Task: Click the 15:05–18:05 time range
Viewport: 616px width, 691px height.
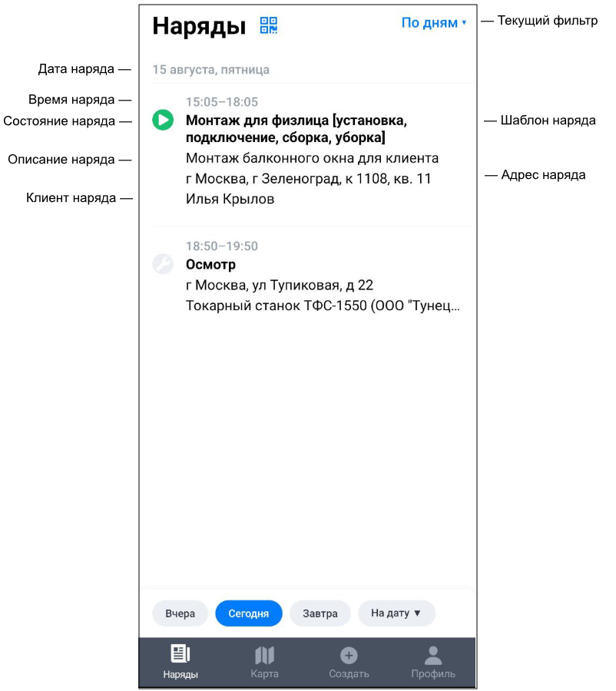Action: click(222, 102)
